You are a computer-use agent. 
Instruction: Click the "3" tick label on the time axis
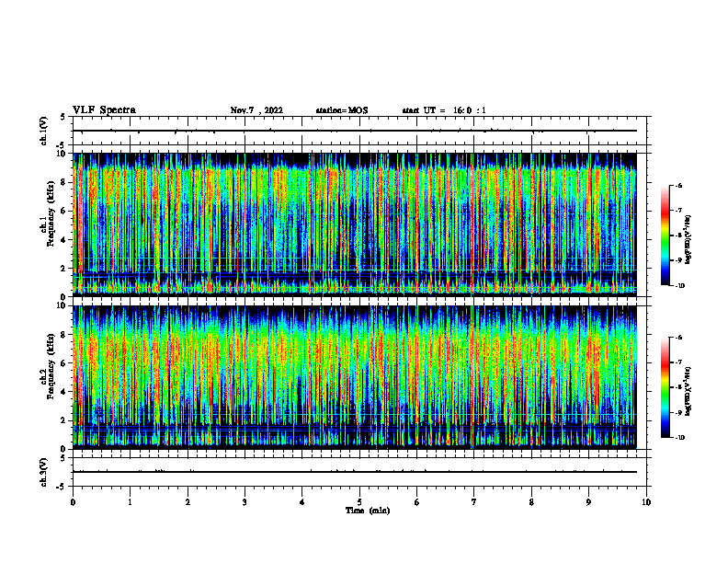[x=245, y=502]
